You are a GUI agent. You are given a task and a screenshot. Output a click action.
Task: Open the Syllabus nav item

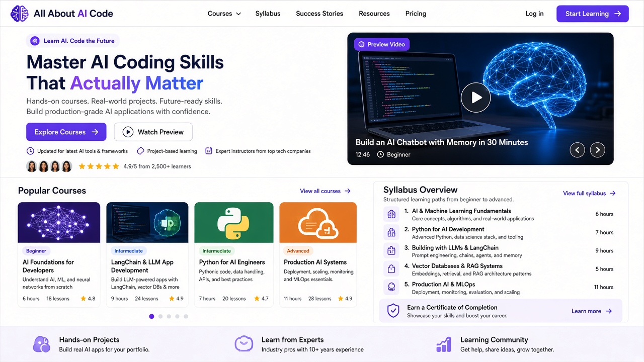coord(268,14)
